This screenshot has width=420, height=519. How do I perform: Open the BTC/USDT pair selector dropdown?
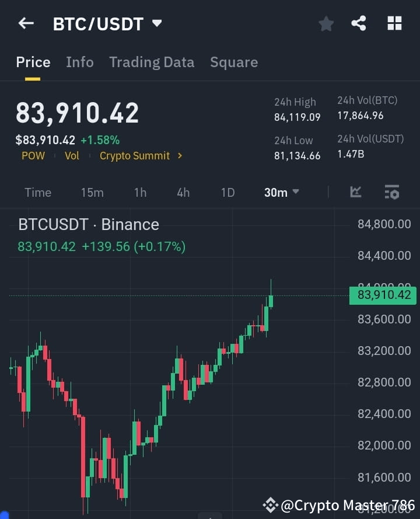[107, 24]
